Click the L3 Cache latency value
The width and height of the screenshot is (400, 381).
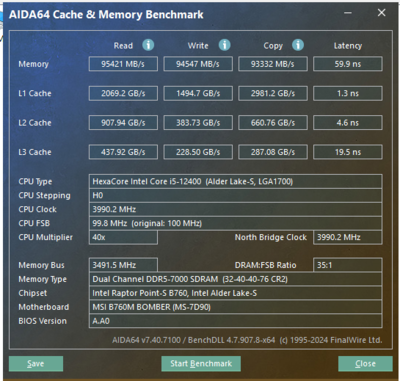click(x=348, y=152)
